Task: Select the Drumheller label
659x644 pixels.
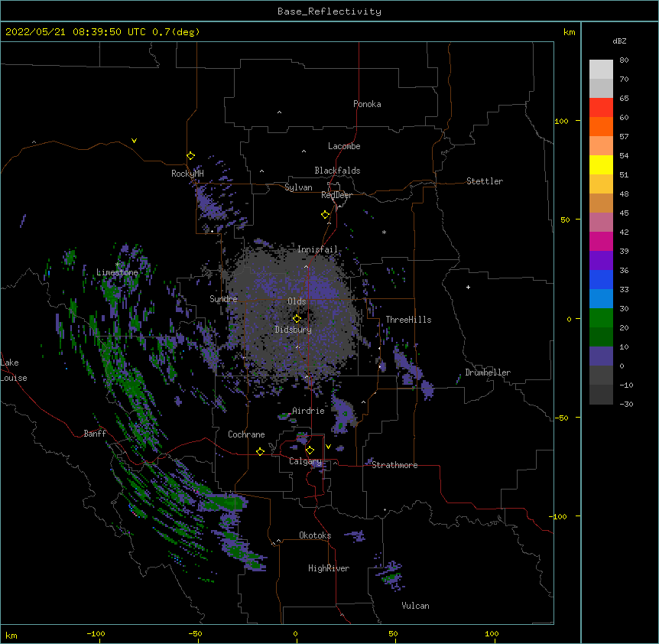Action: click(488, 372)
